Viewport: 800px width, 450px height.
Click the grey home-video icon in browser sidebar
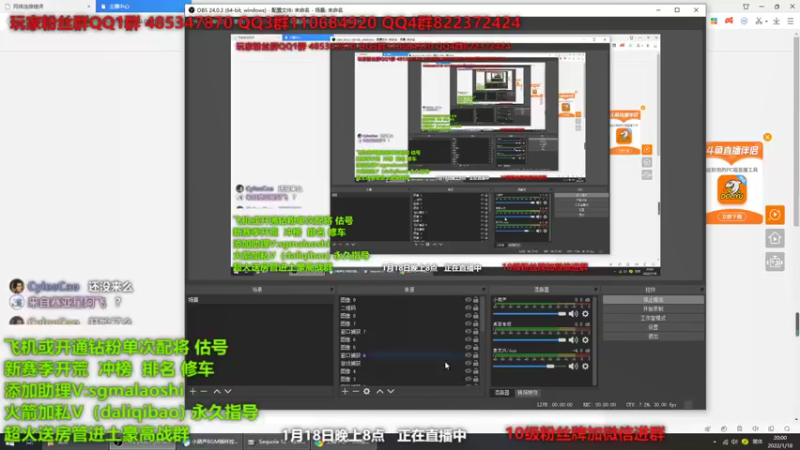point(774,238)
